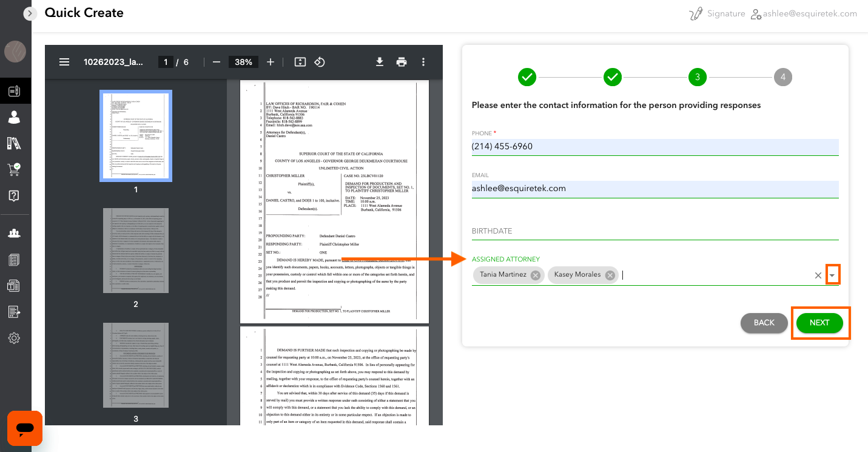Open the settings gear in sidebar
Viewport: 868px width, 452px height.
pos(15,338)
